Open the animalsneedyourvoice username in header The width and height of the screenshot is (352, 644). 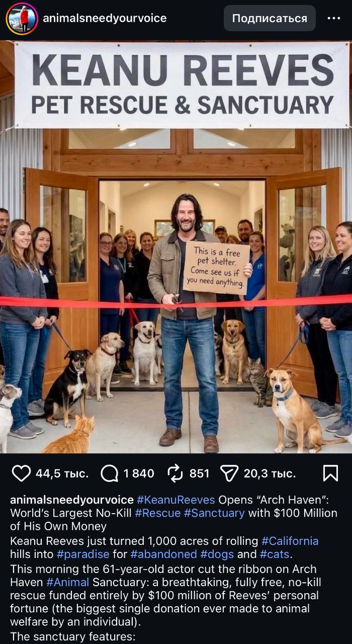pyautogui.click(x=105, y=19)
